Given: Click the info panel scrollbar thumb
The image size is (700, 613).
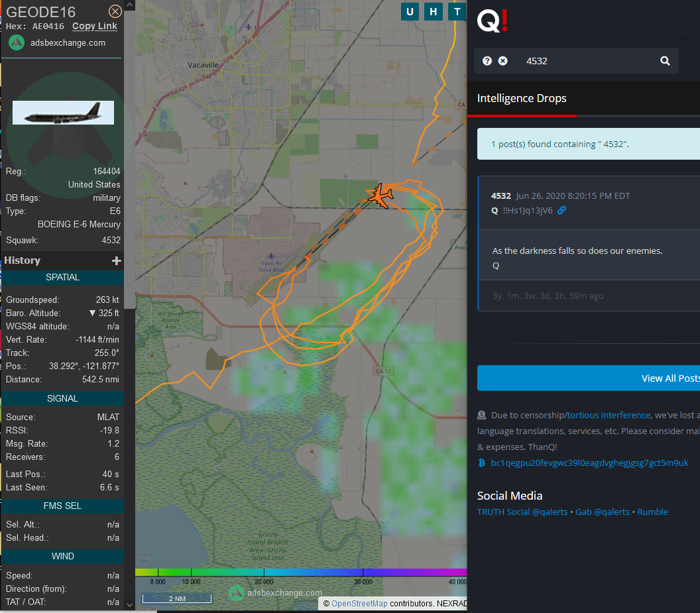Looking at the screenshot, I should pyautogui.click(x=129, y=160).
